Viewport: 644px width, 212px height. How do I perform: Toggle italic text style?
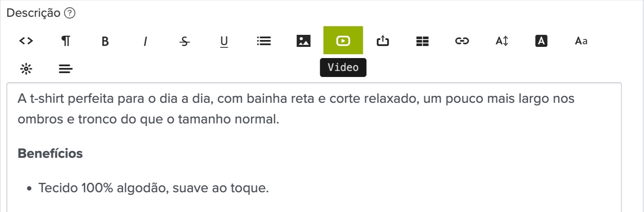tap(145, 41)
